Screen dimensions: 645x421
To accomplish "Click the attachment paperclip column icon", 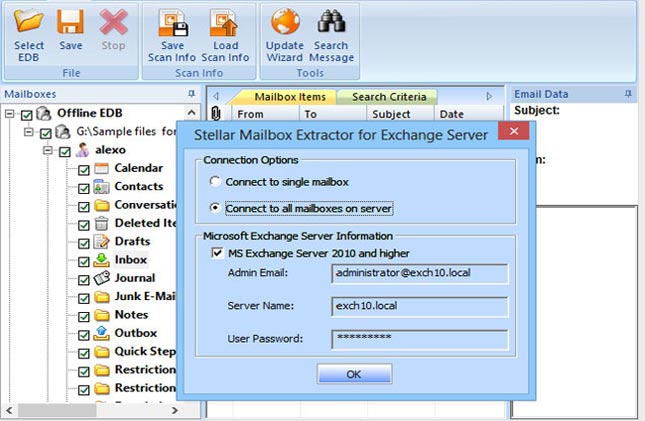I will [216, 113].
